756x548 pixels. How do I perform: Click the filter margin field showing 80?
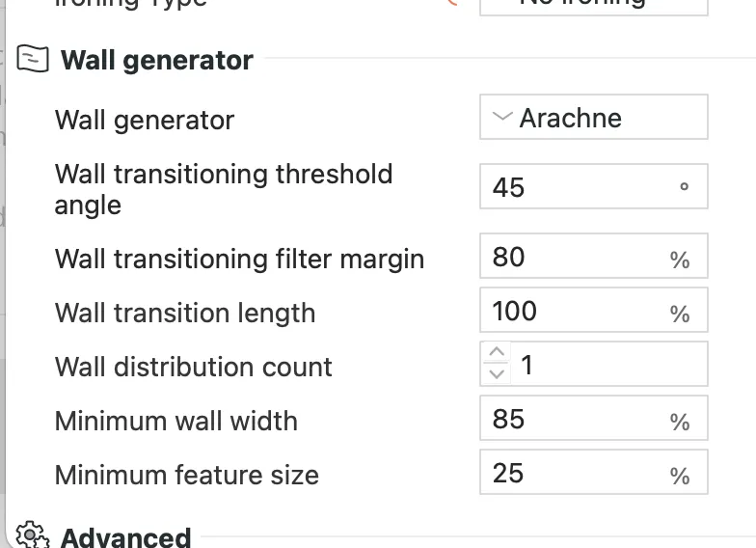point(594,256)
